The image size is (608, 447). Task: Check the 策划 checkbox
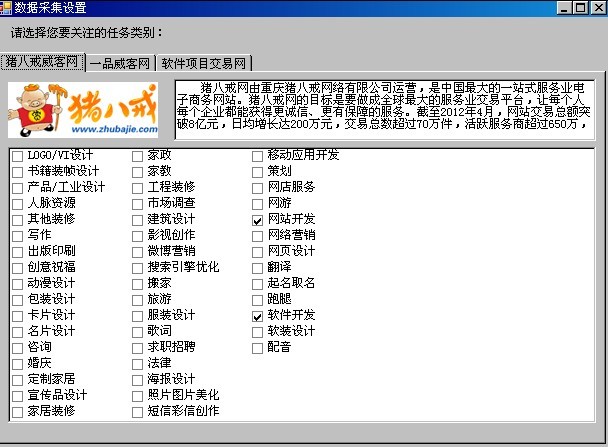(257, 172)
